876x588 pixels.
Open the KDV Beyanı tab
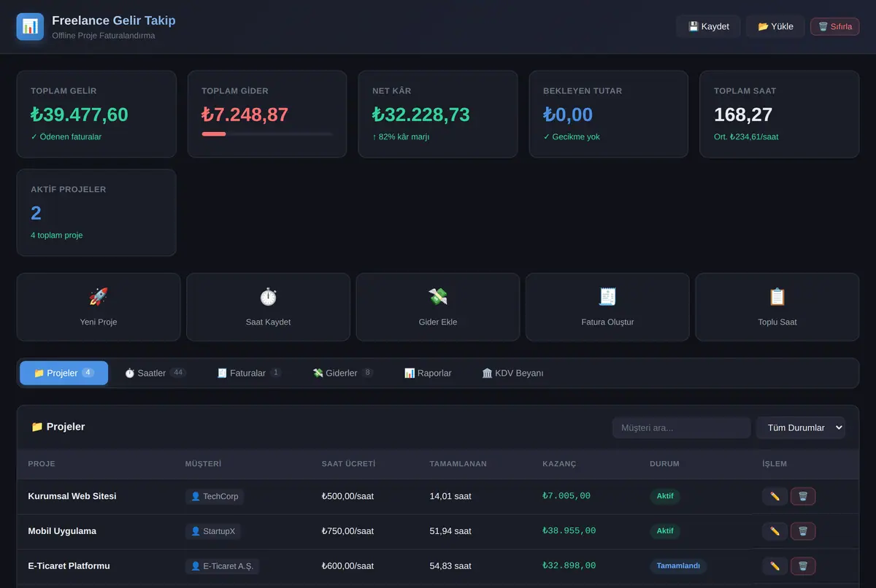[x=512, y=373]
